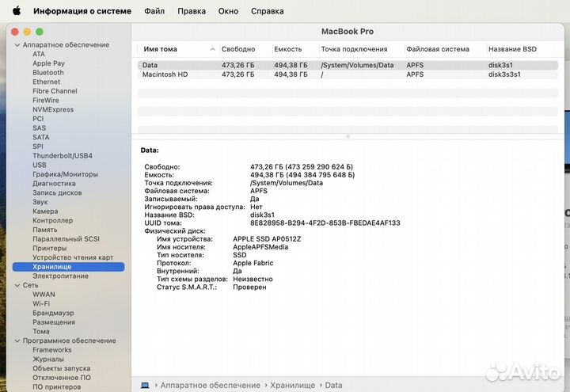Select WWAN in the sidebar

pos(44,295)
